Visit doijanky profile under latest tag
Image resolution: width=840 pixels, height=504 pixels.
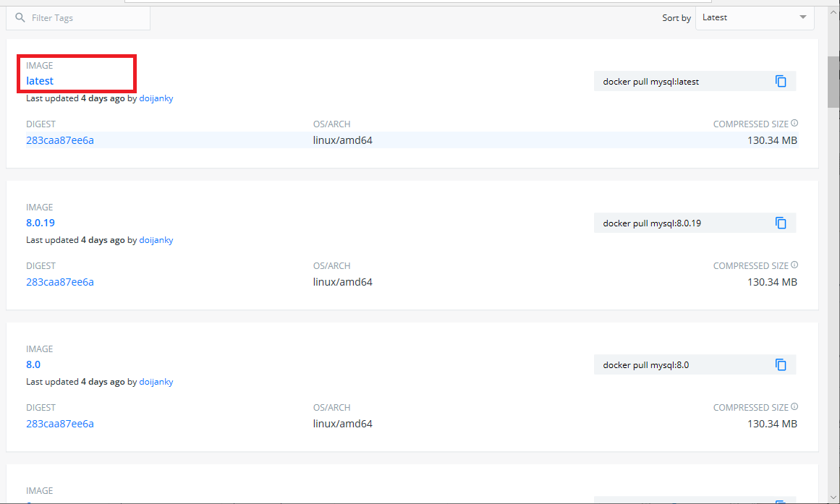156,98
